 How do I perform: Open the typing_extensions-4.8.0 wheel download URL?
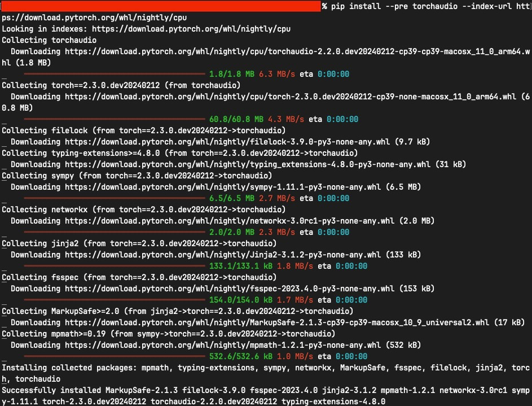248,164
